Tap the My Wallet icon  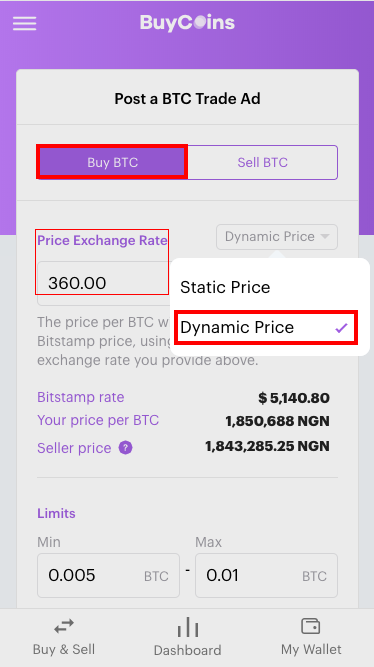pyautogui.click(x=311, y=626)
